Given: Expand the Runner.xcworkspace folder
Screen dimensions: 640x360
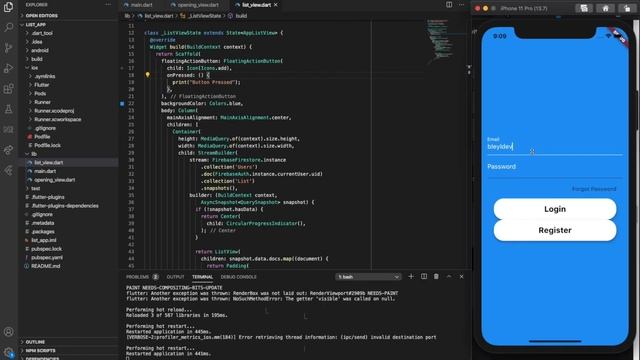Looking at the screenshot, I should [58, 120].
